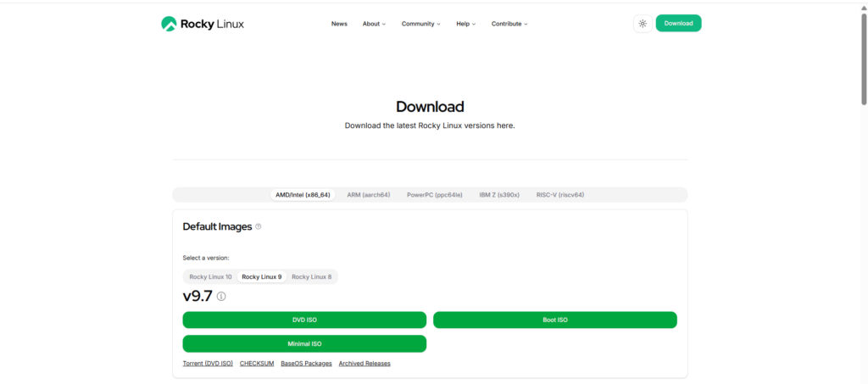Select the IBM Z (s390x) tab
The image size is (868, 384).
tap(499, 195)
